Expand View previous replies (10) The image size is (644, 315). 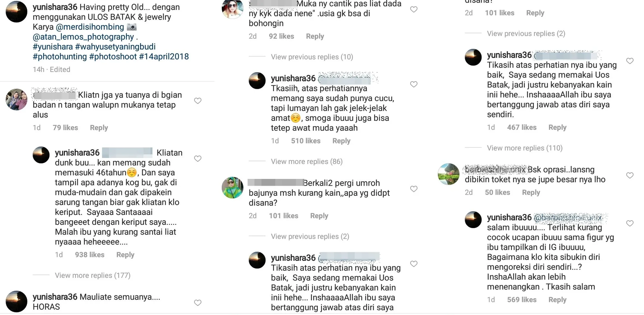312,57
